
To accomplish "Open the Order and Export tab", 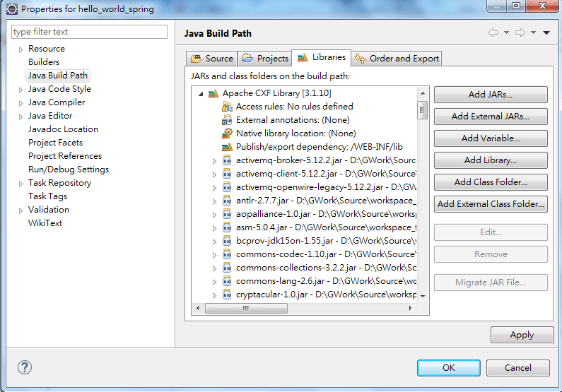I will point(397,59).
